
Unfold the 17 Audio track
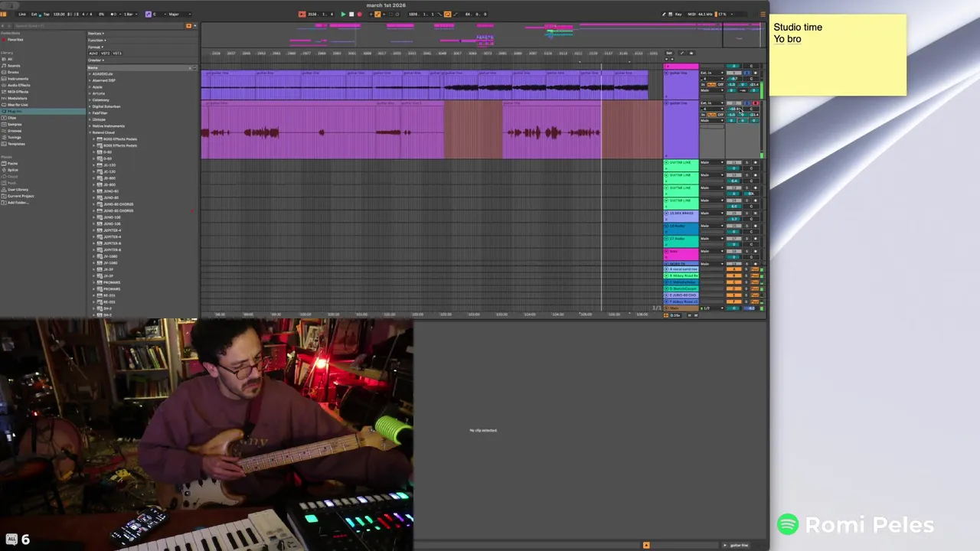[x=667, y=239]
